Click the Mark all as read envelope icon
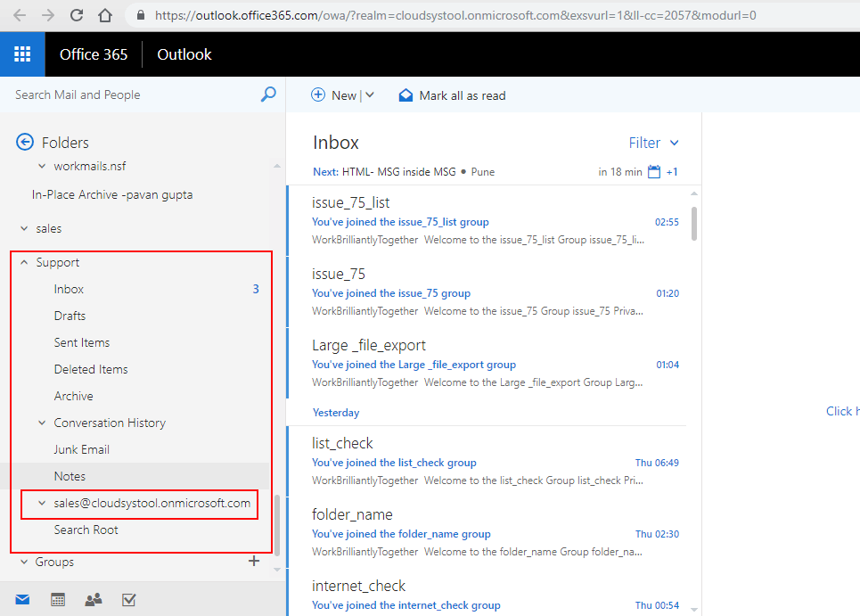 (x=405, y=94)
